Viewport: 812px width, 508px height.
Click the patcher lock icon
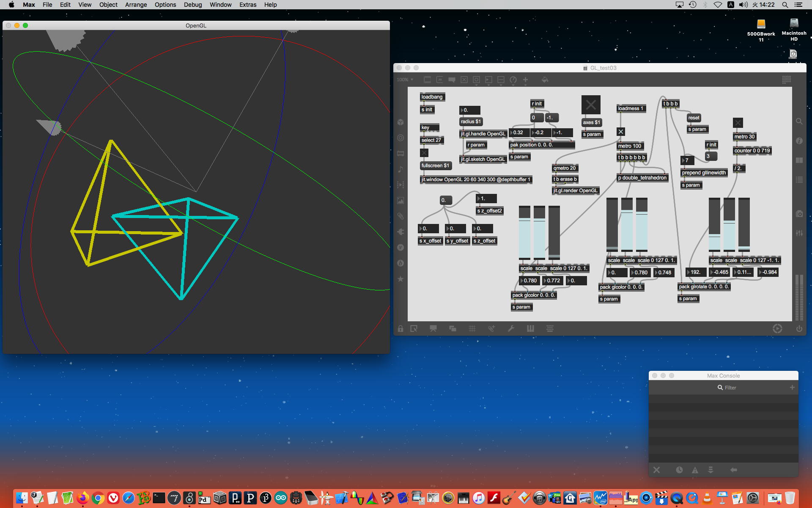pos(400,329)
